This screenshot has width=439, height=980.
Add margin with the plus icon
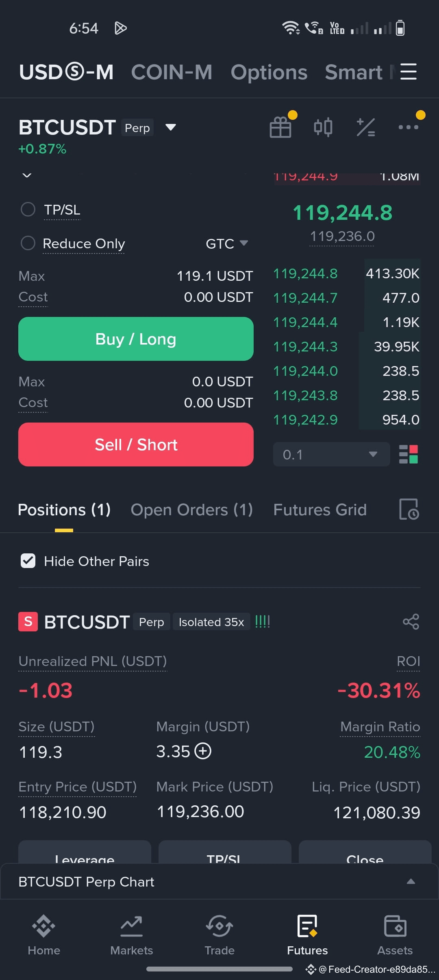[x=203, y=751]
